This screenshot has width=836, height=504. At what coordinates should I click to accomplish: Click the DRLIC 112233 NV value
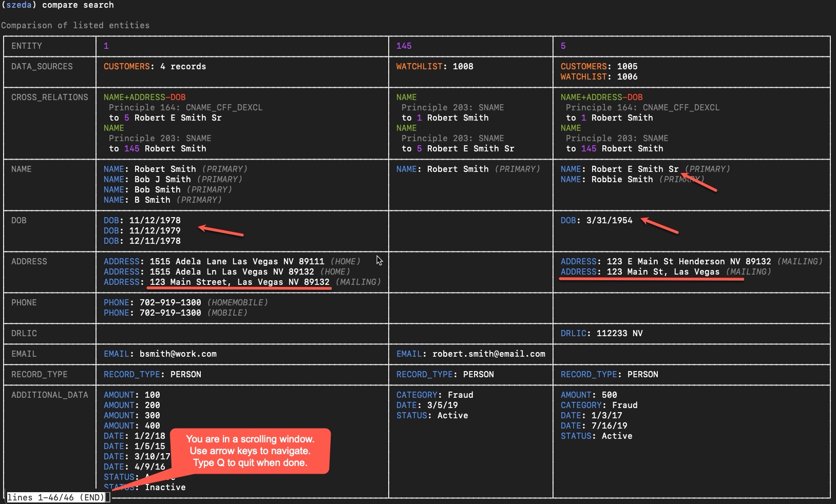[602, 333]
